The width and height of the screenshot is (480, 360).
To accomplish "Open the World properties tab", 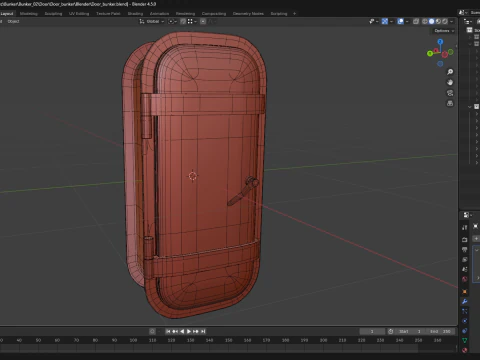I will click(465, 279).
